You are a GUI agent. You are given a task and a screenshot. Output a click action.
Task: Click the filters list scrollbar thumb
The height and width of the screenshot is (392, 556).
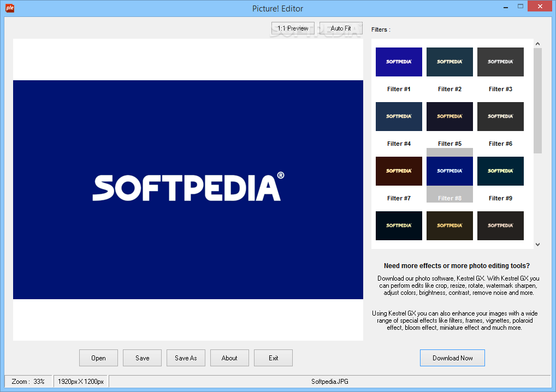tap(537, 100)
